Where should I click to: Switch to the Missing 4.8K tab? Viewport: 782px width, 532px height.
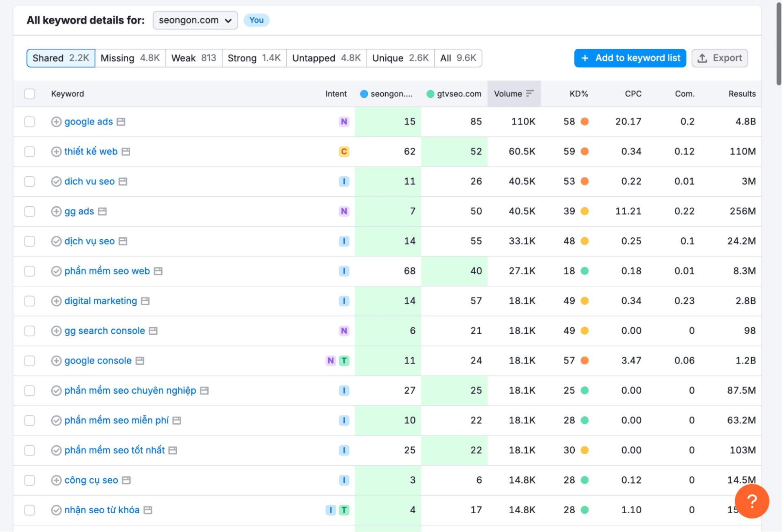(130, 58)
